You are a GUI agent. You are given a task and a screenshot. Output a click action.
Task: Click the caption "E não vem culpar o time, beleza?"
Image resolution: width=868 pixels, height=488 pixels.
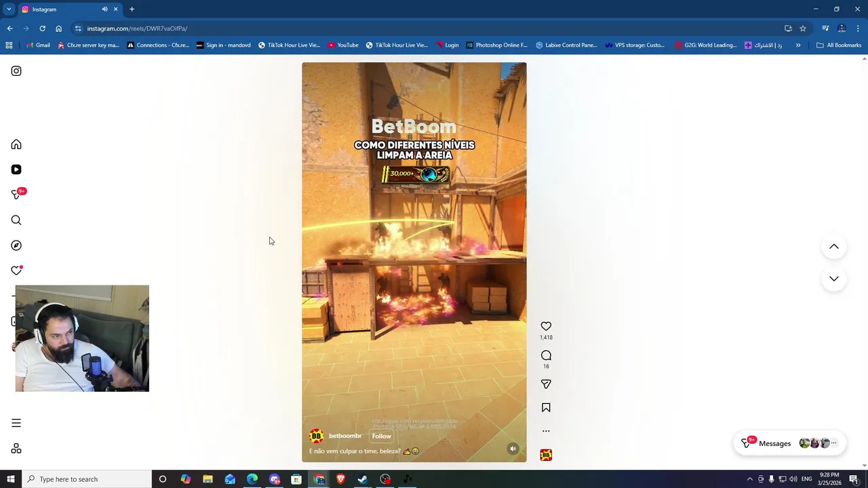click(355, 451)
